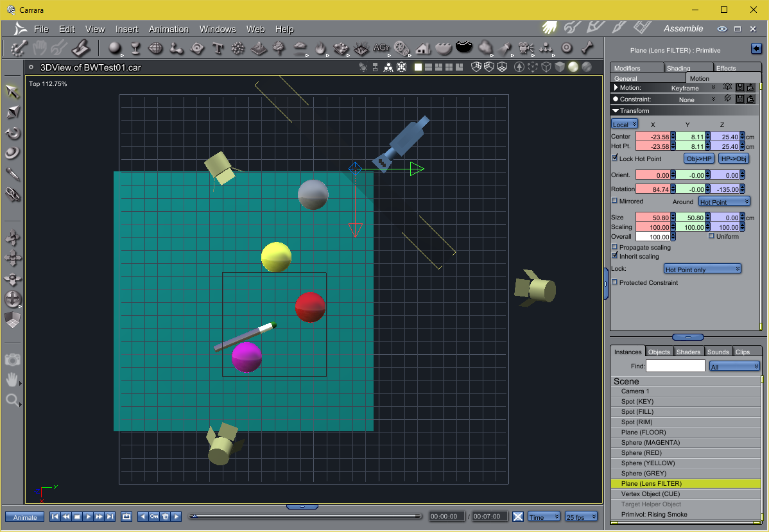The height and width of the screenshot is (532, 769).
Task: Click the Obj->HP button
Action: tap(699, 159)
